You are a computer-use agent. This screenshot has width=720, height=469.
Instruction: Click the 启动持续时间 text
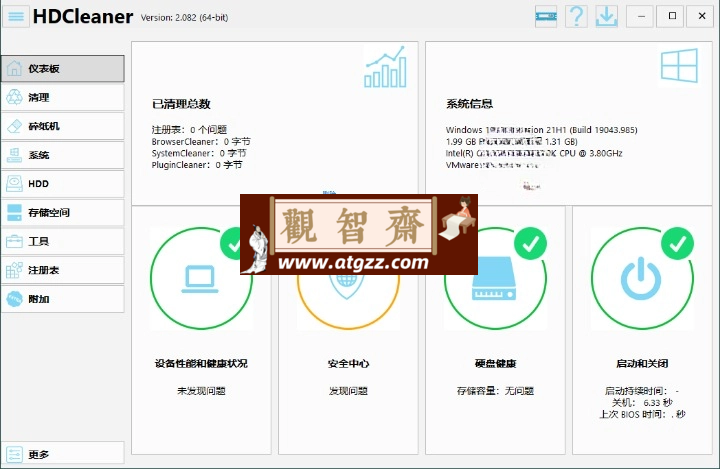coord(642,391)
